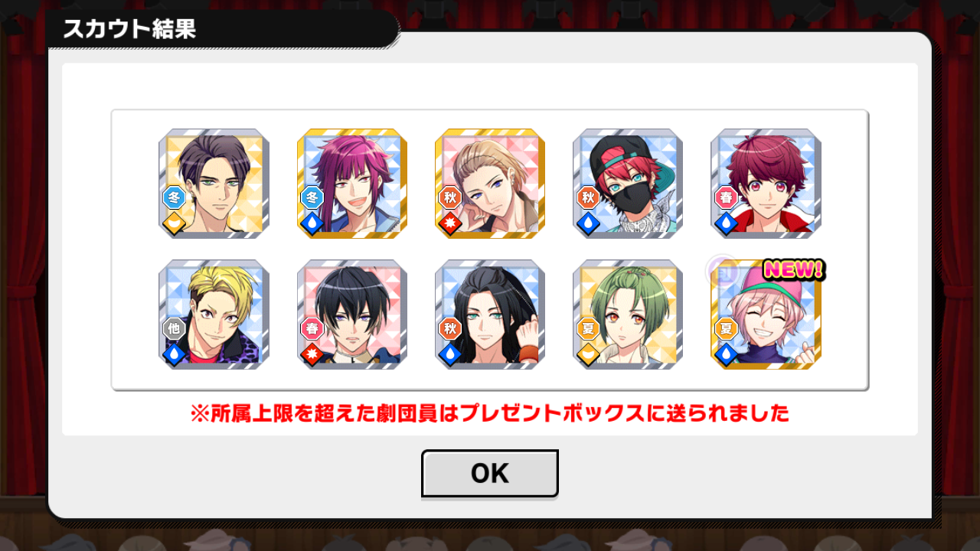The width and height of the screenshot is (980, 551).
Task: Click the NEW! badge on the last card
Action: (x=794, y=269)
